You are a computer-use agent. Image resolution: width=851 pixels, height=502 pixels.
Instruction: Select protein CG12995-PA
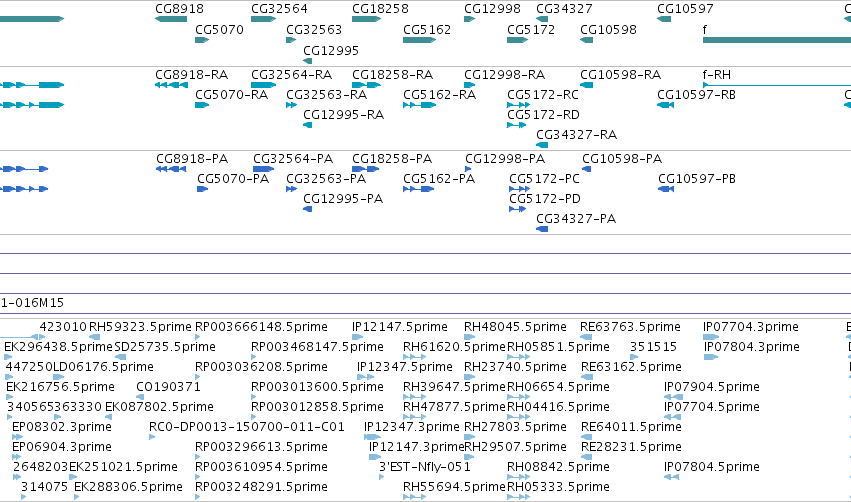coord(343,199)
